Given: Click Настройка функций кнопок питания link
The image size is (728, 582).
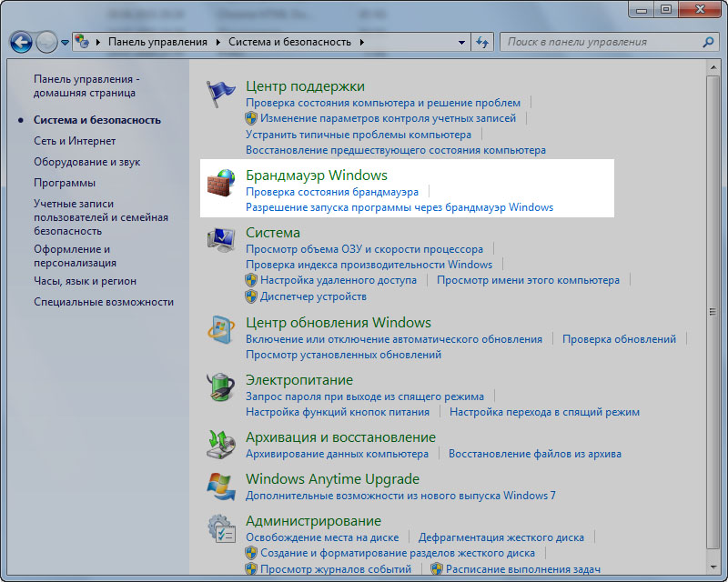Looking at the screenshot, I should click(337, 412).
